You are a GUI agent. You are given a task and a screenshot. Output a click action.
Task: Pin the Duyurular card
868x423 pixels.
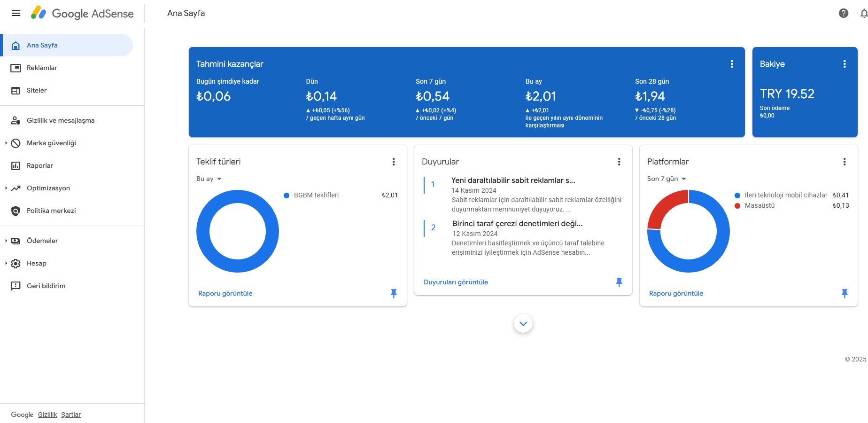619,282
